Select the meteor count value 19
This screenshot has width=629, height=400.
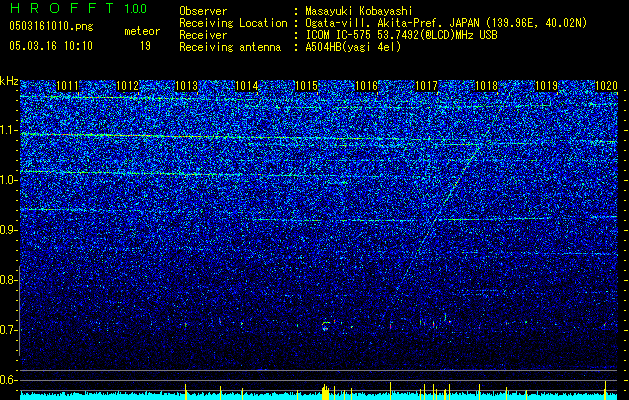pyautogui.click(x=145, y=46)
